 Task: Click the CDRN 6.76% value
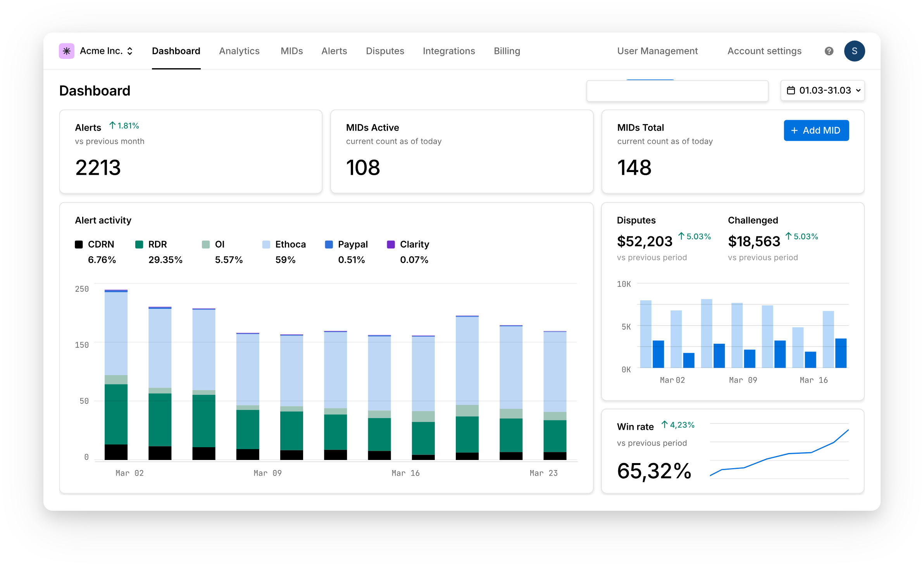click(x=102, y=260)
